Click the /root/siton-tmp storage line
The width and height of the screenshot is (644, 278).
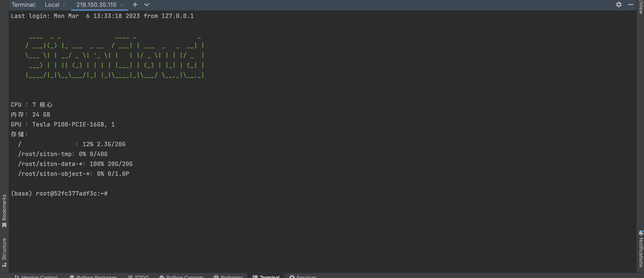[x=63, y=154]
